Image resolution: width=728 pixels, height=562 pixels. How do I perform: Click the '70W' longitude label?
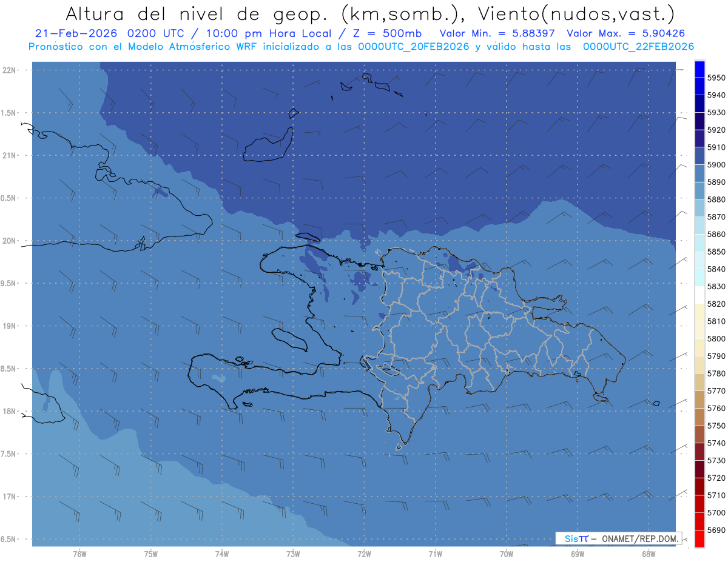tap(506, 554)
